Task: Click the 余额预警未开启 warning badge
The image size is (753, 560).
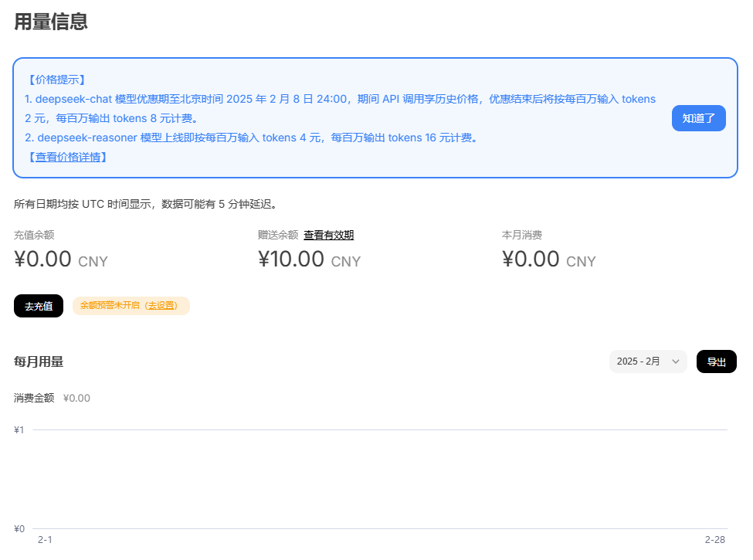Action: [x=131, y=305]
